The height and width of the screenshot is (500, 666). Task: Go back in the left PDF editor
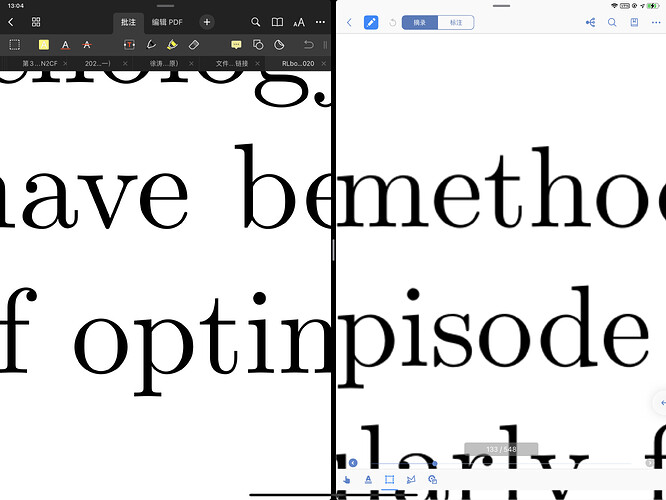(x=11, y=22)
